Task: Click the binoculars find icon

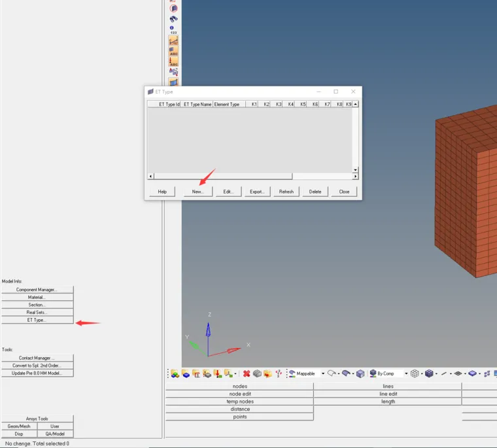Action: [x=173, y=19]
